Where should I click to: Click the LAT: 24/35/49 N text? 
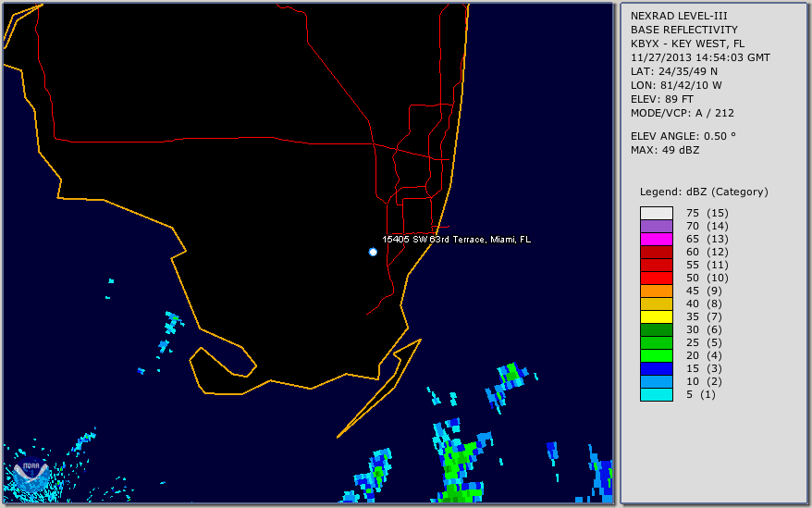[x=673, y=71]
